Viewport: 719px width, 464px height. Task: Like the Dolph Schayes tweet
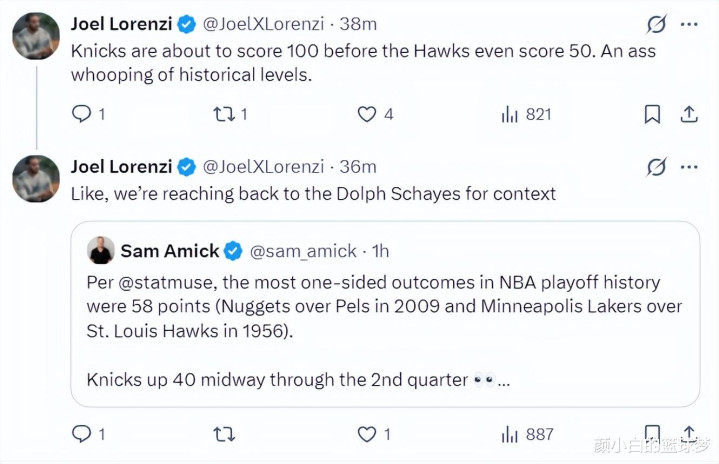tap(374, 434)
